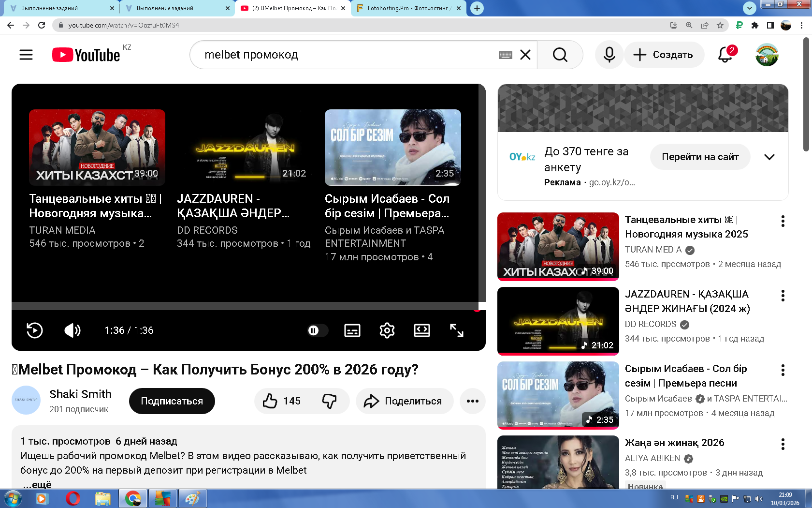
Task: Open the YouTube hamburger guide menu
Action: (26, 55)
